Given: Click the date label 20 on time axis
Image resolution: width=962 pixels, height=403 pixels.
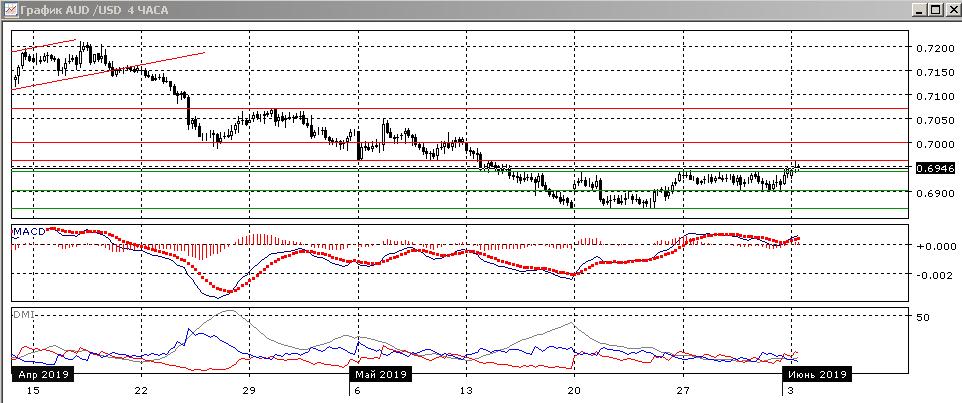Looking at the screenshot, I should (574, 389).
